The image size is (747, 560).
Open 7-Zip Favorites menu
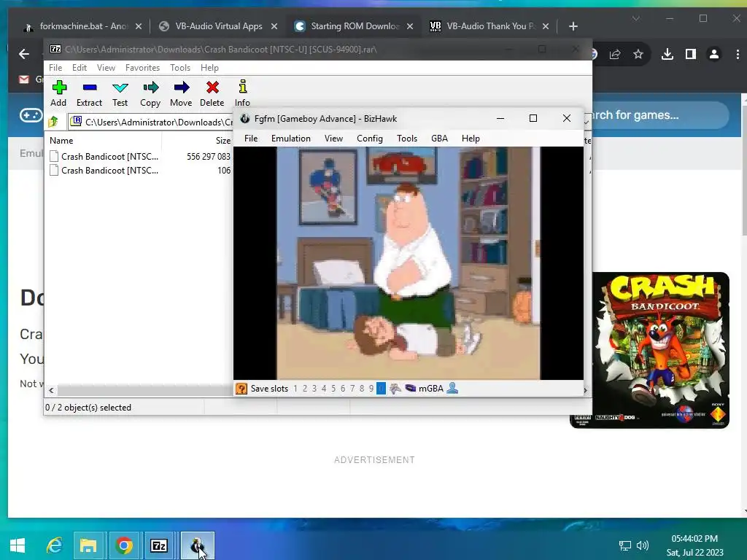pyautogui.click(x=142, y=68)
